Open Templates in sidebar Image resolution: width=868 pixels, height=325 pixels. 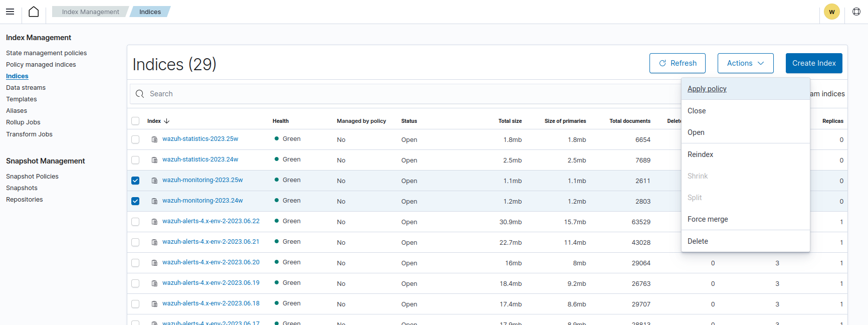pyautogui.click(x=22, y=99)
